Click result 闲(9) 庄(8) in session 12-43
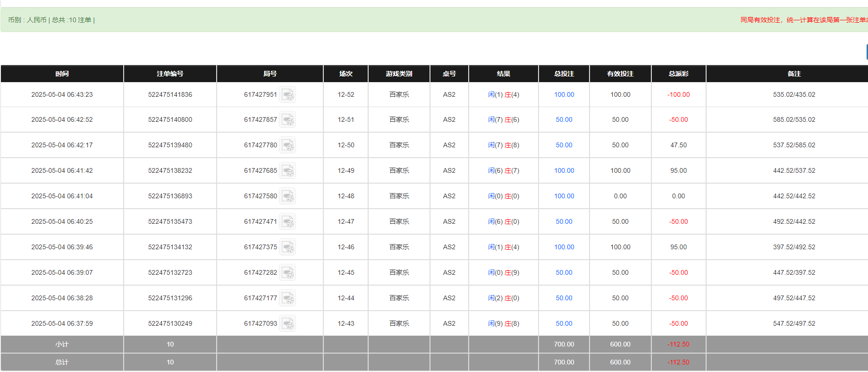The height and width of the screenshot is (372, 868). [x=503, y=324]
